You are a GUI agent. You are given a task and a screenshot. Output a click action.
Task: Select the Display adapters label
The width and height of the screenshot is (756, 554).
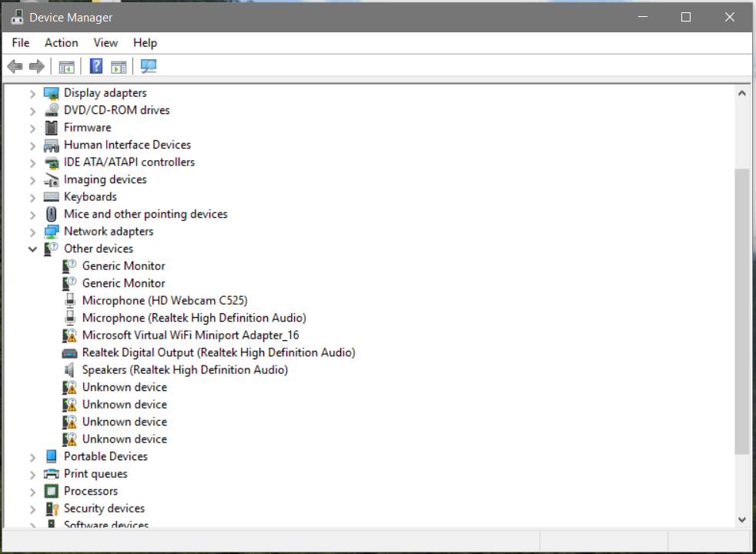tap(105, 93)
